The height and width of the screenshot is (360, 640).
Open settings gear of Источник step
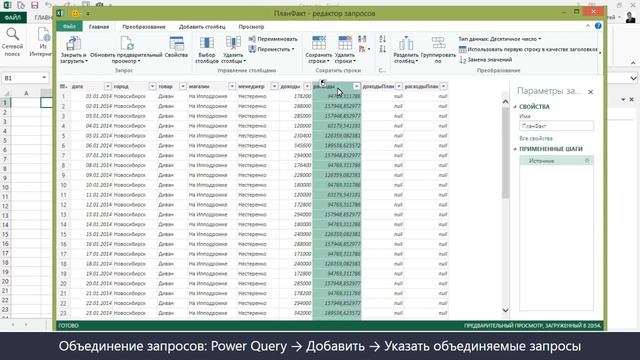(587, 161)
